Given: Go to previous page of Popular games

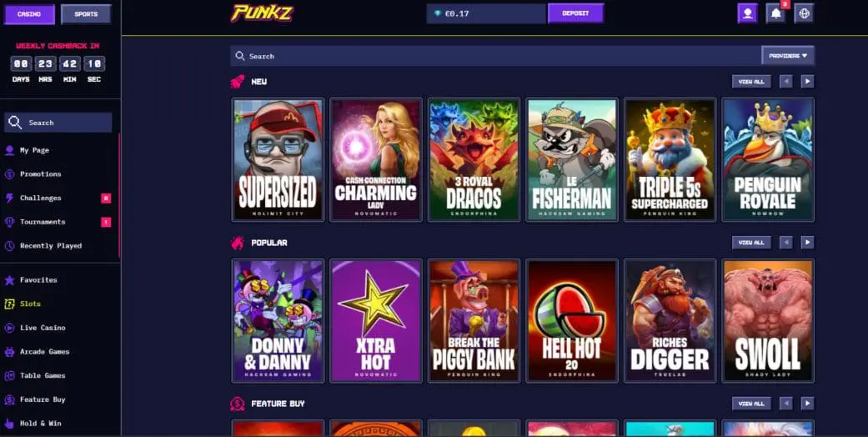Looking at the screenshot, I should [786, 243].
